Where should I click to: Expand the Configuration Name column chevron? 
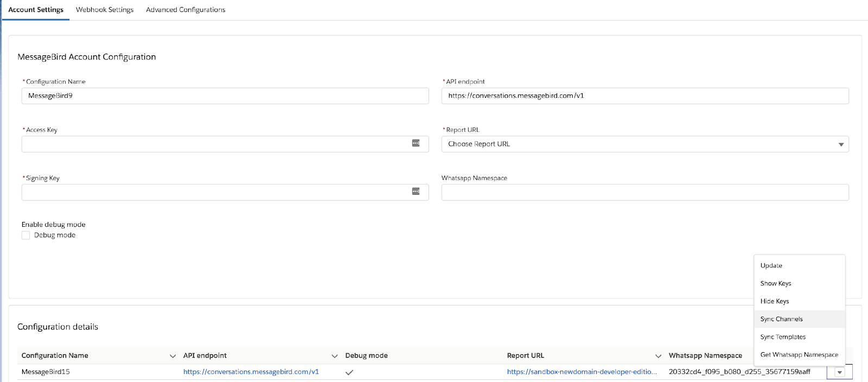(x=173, y=356)
